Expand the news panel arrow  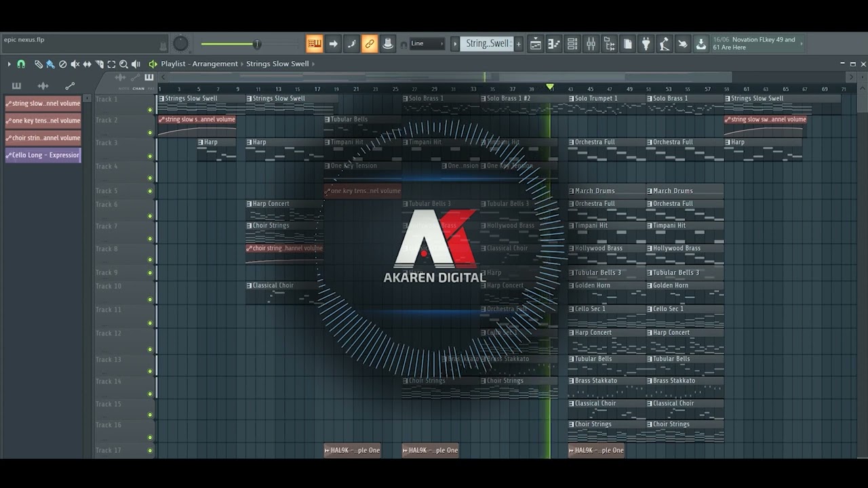point(802,43)
